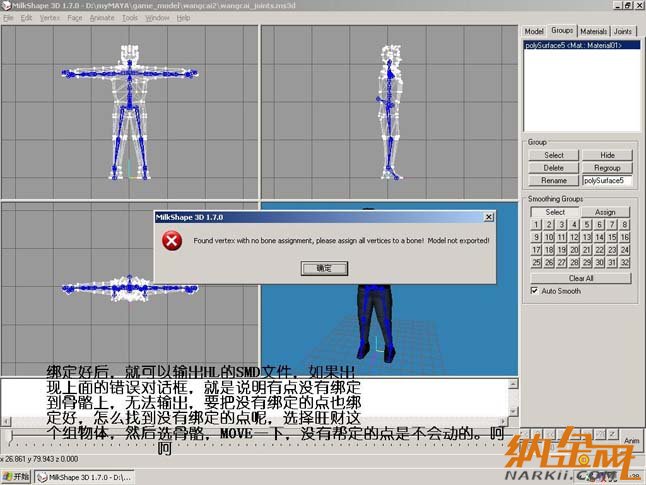The height and width of the screenshot is (485, 646).
Task: Choose smoothing group 28
Action: pyautogui.click(x=574, y=262)
